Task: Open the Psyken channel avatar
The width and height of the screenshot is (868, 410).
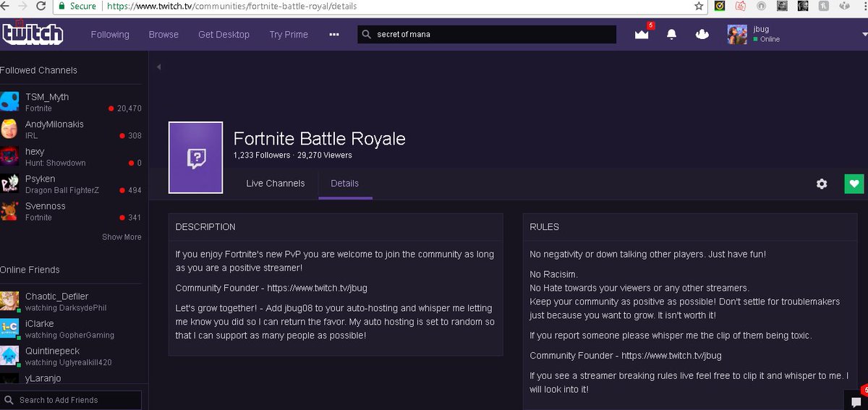Action: coord(10,184)
